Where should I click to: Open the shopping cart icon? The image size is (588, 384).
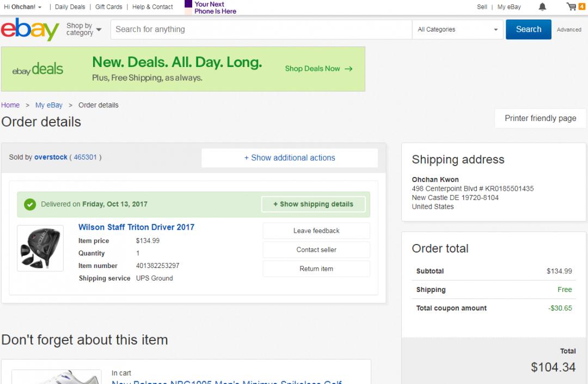pyautogui.click(x=572, y=7)
